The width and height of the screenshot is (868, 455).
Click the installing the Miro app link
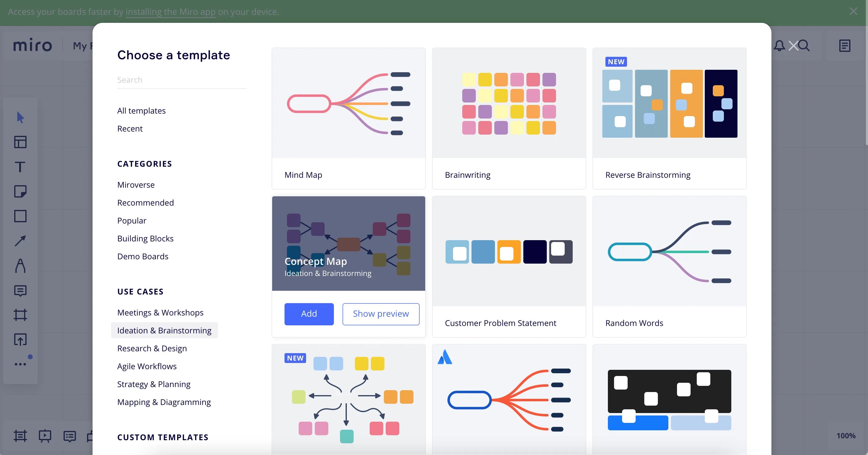(171, 12)
